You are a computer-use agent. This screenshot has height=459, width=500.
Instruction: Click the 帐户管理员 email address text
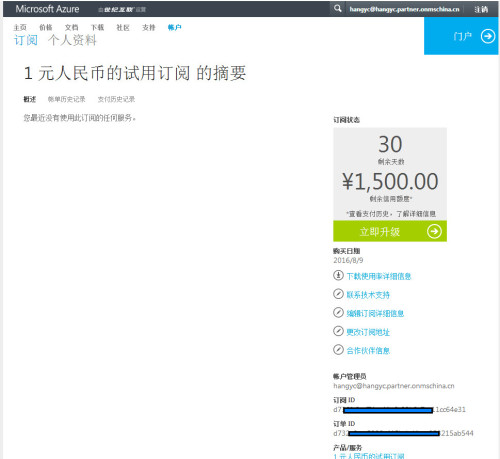coord(394,386)
